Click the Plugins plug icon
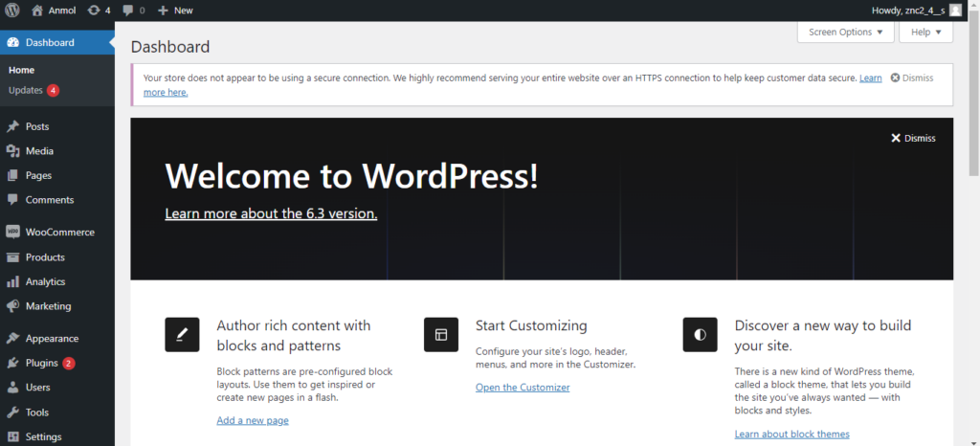This screenshot has width=980, height=446. pyautogui.click(x=12, y=363)
